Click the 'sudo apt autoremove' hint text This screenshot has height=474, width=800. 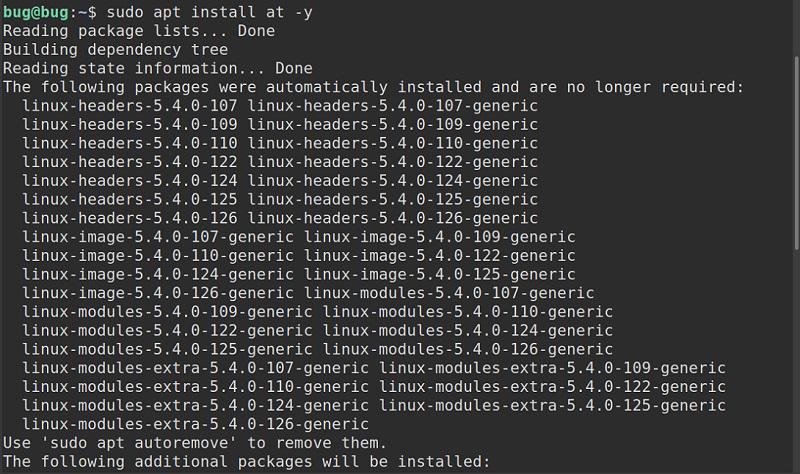(139, 443)
